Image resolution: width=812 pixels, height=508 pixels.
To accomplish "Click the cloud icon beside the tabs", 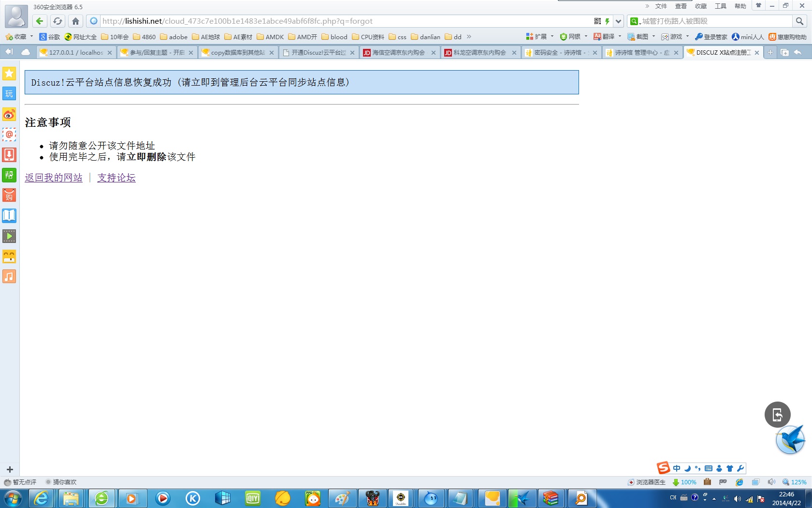I will [x=25, y=52].
